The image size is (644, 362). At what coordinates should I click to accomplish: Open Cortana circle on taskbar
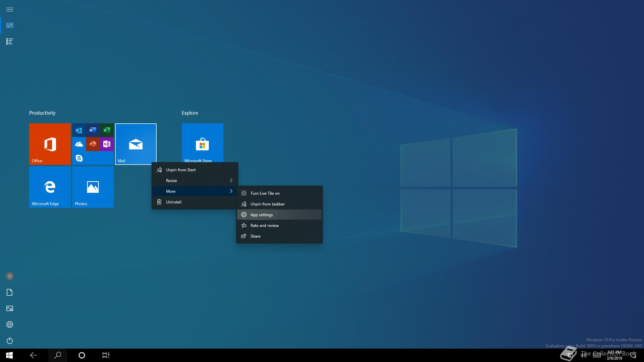pos(82,355)
